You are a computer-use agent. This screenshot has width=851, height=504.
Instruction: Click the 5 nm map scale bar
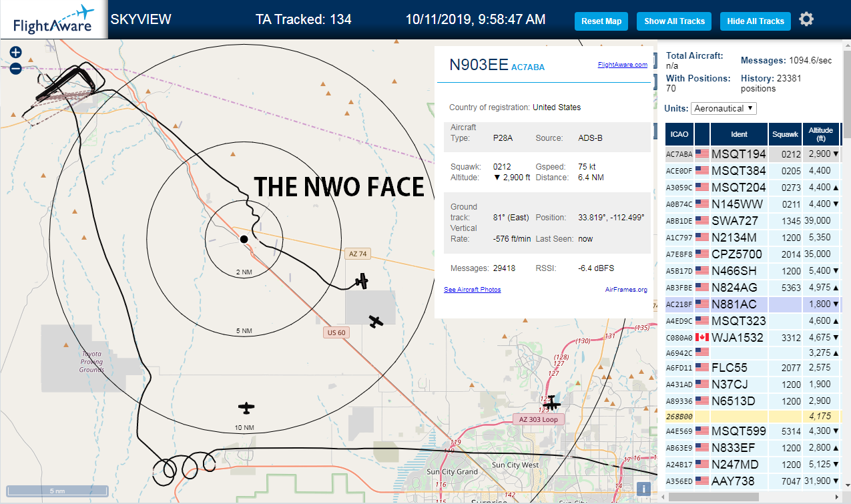(57, 491)
